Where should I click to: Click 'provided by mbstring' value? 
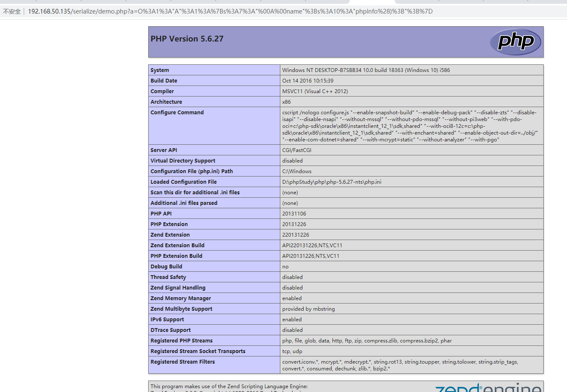(309, 309)
